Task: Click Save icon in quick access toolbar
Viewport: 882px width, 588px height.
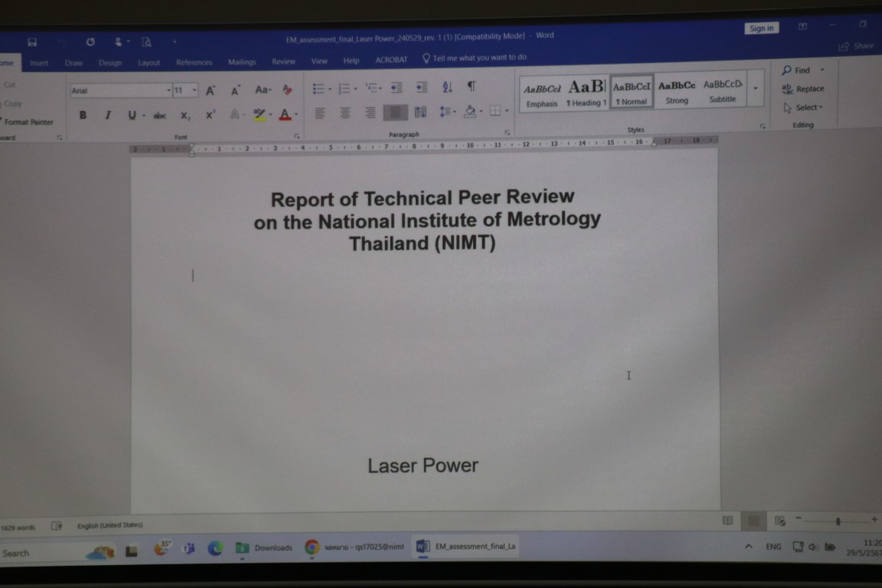Action: [x=32, y=42]
